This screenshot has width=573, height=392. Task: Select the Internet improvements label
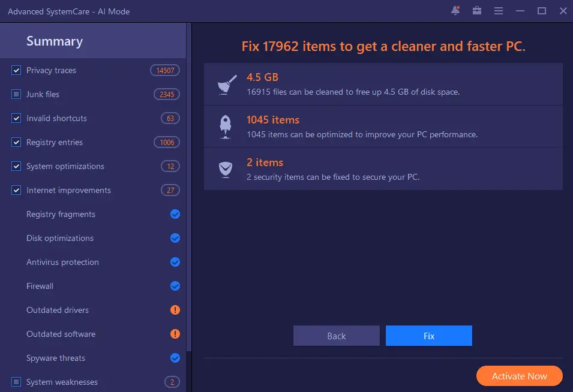(69, 190)
